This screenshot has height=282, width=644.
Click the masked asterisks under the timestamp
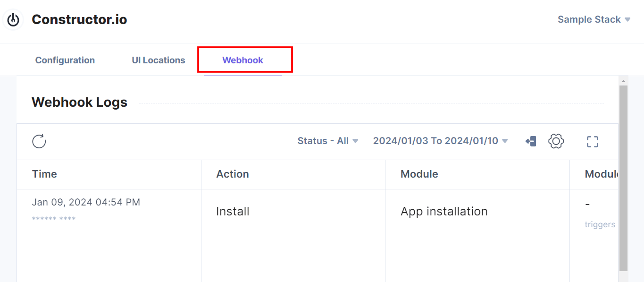pyautogui.click(x=54, y=219)
